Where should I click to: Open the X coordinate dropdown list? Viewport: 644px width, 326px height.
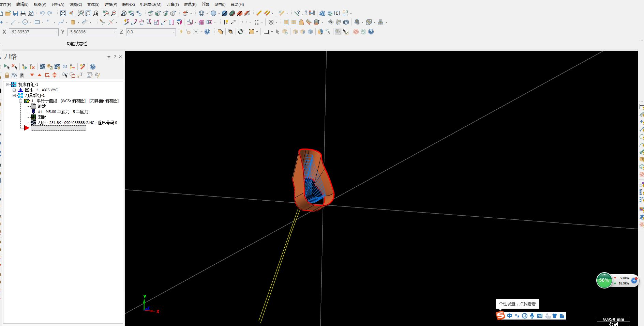click(x=57, y=32)
